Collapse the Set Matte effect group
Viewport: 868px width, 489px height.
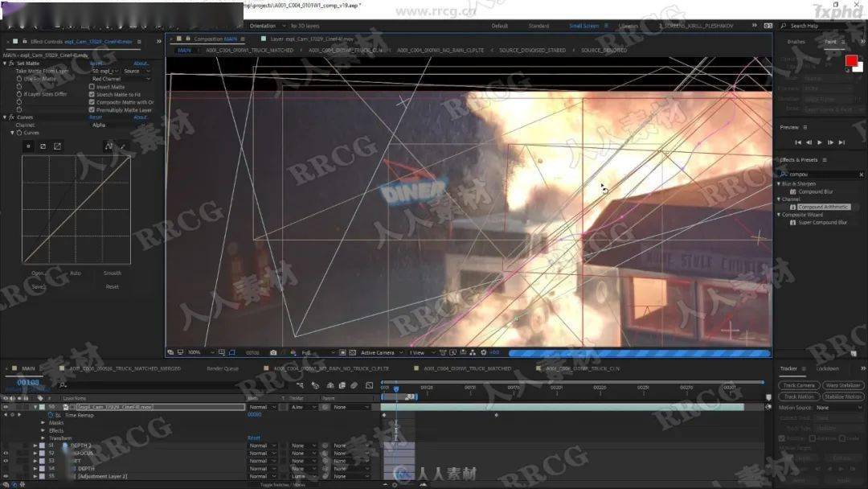pos(5,64)
